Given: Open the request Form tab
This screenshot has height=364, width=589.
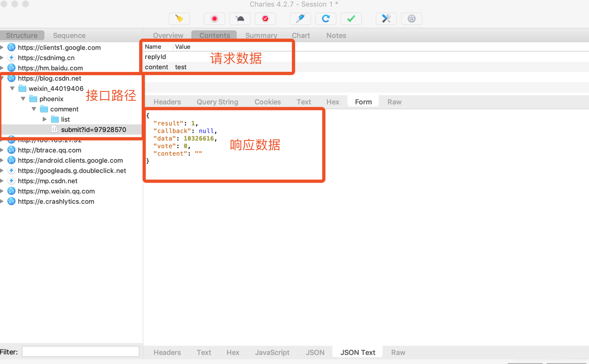Looking at the screenshot, I should click(363, 102).
